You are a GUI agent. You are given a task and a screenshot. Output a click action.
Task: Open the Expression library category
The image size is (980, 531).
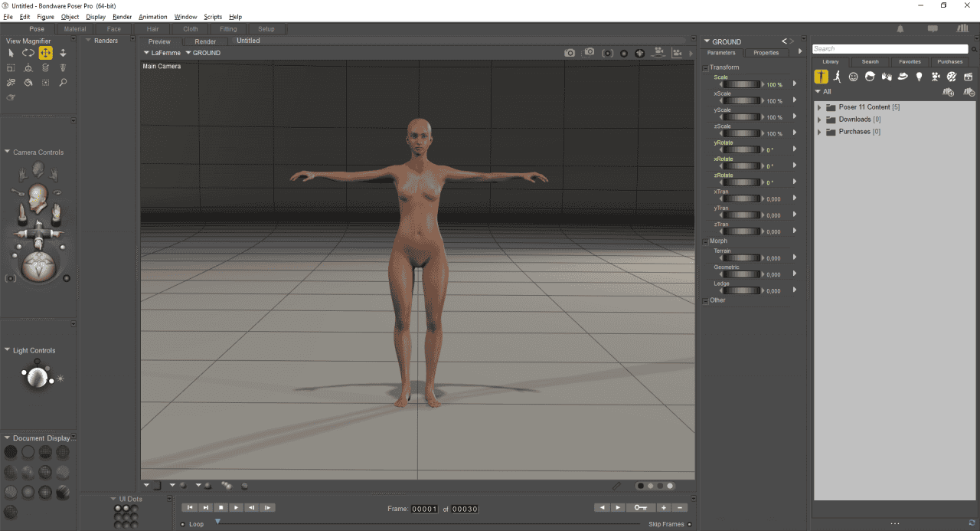point(853,77)
